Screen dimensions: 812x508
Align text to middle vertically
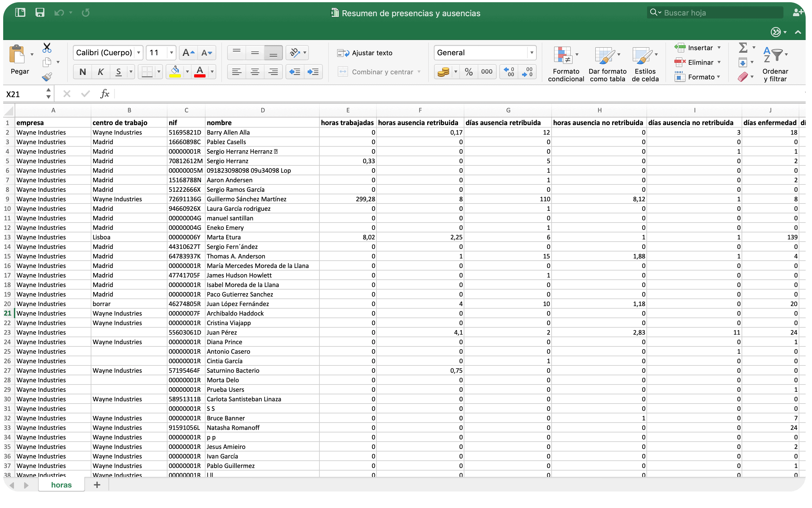pos(255,53)
